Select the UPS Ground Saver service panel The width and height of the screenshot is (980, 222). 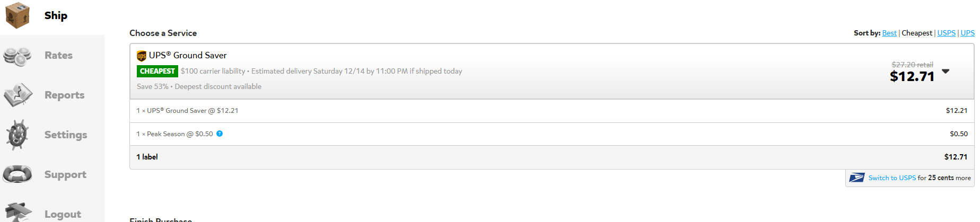pos(552,71)
